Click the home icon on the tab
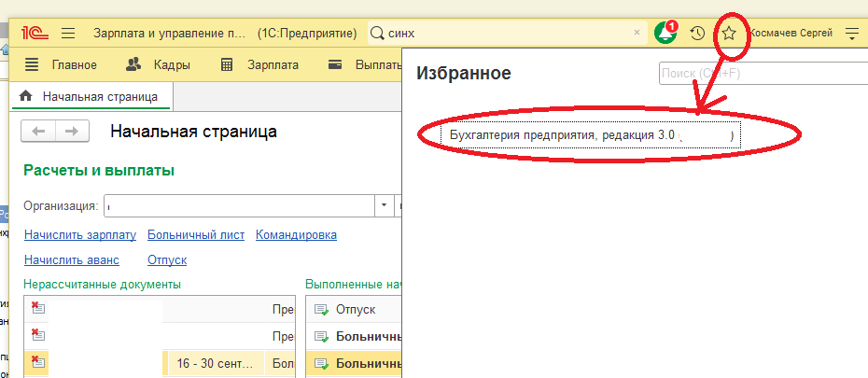The image size is (868, 378). point(25,96)
